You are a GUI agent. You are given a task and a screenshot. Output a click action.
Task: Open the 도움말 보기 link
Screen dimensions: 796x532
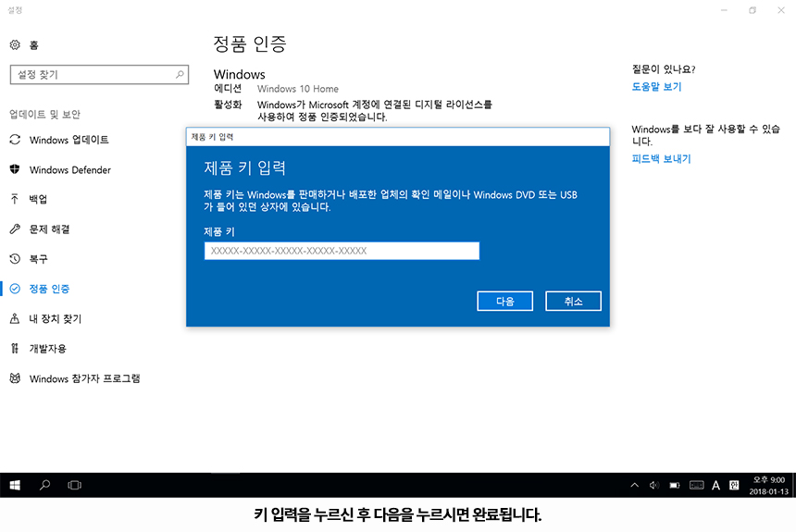tap(656, 87)
